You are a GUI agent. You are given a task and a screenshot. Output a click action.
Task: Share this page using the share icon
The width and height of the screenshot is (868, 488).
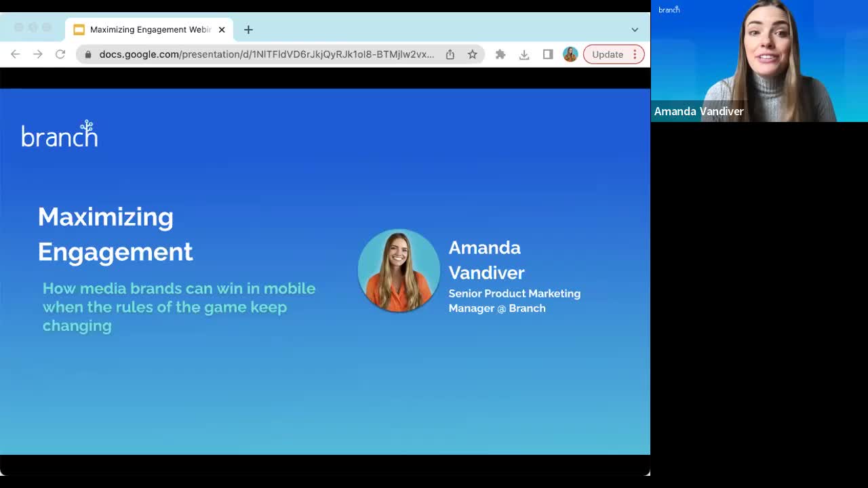450,54
